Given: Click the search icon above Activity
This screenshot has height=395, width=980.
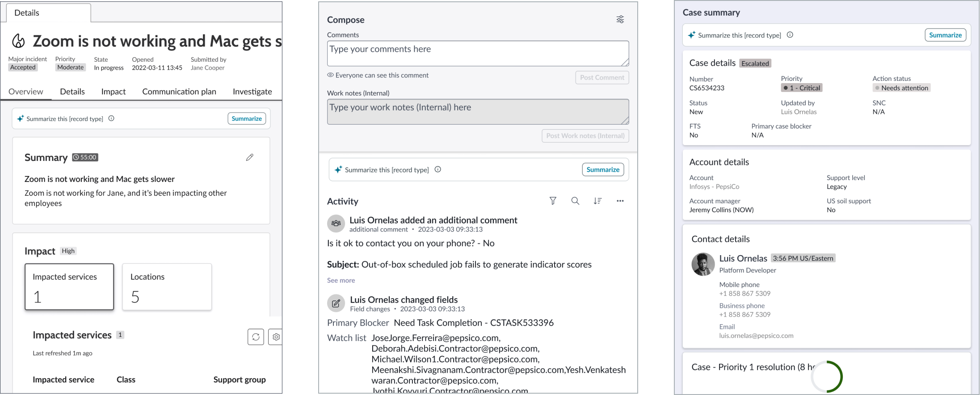Looking at the screenshot, I should point(575,201).
